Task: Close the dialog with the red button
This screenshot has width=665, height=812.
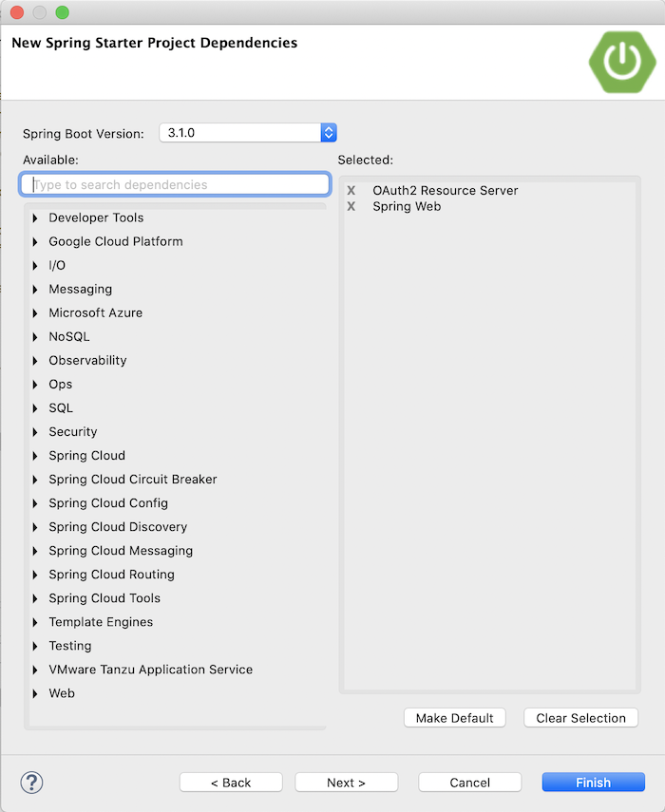Action: (x=17, y=12)
